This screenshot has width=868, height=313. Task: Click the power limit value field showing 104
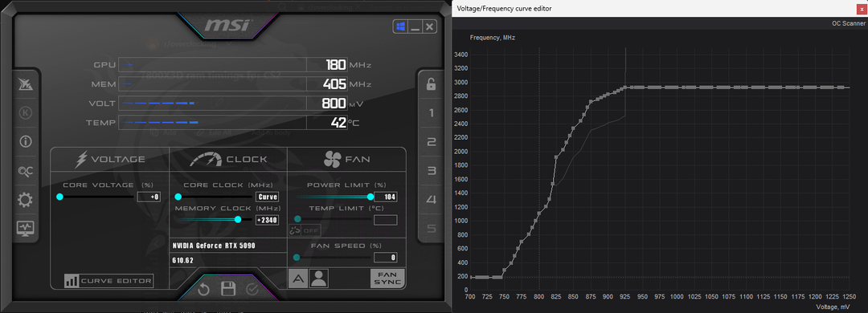tap(385, 197)
